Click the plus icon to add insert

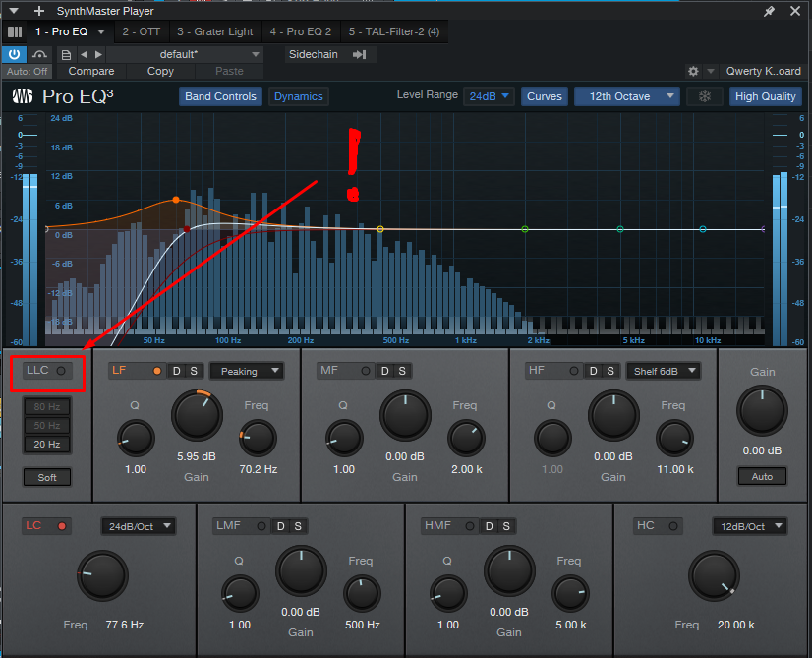pyautogui.click(x=39, y=11)
